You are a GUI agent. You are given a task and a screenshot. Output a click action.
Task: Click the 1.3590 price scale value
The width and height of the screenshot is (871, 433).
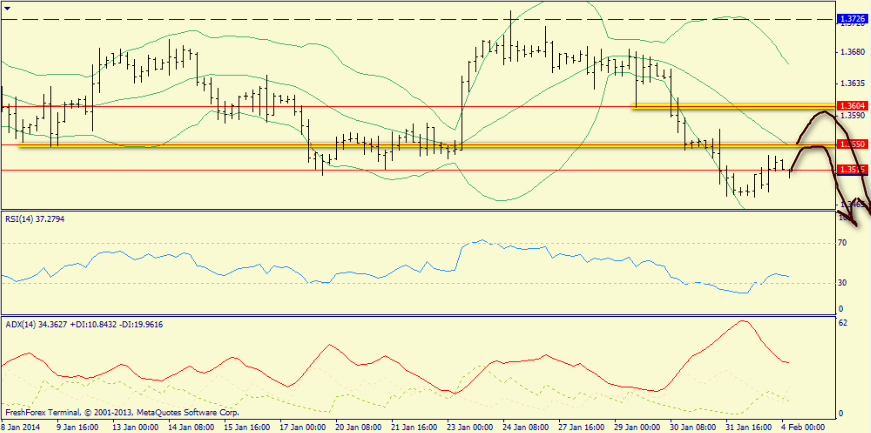point(853,116)
